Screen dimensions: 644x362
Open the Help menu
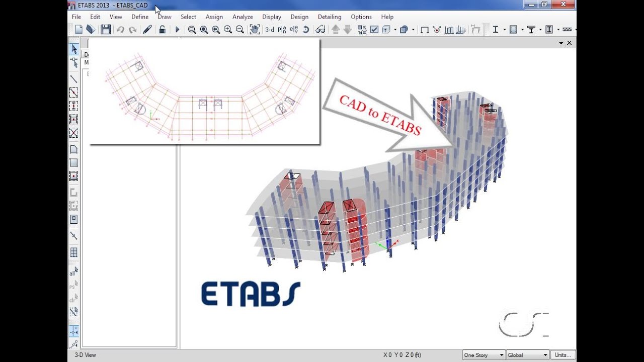(x=387, y=17)
